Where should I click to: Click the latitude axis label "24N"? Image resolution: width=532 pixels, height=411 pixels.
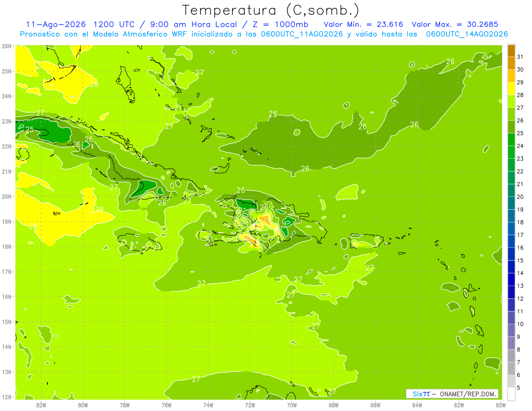(x=7, y=96)
